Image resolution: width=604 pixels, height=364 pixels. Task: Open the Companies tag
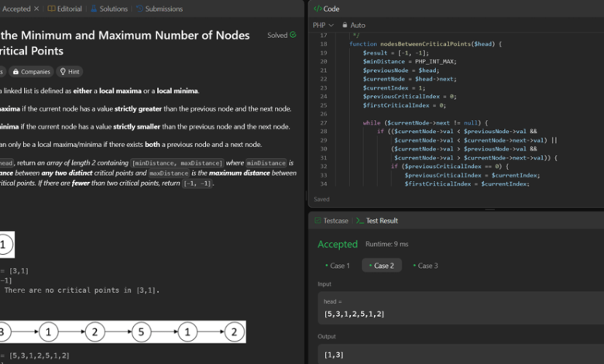pos(31,72)
